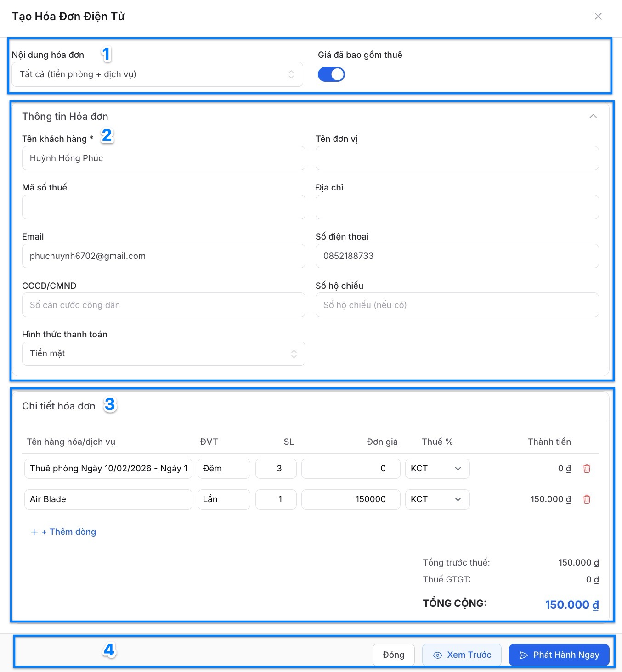This screenshot has width=622, height=672.
Task: Focus the Tên khách hàng field
Action: tap(164, 158)
